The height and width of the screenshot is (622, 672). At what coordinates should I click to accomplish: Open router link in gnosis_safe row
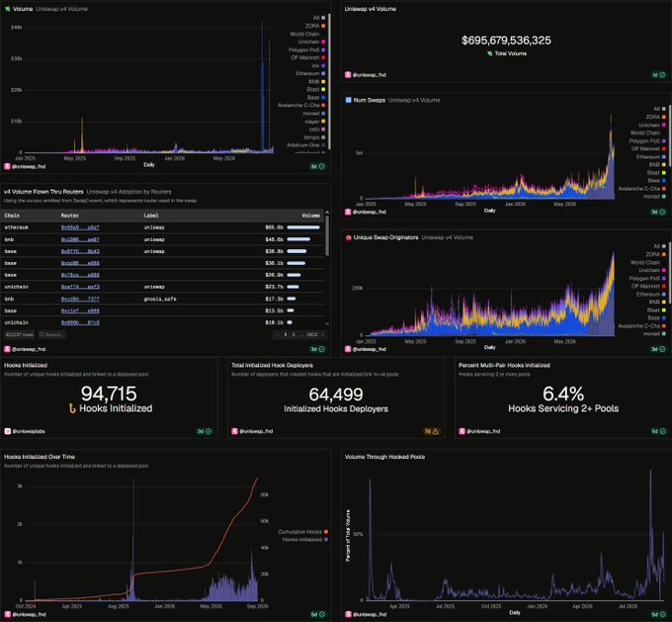pos(80,299)
